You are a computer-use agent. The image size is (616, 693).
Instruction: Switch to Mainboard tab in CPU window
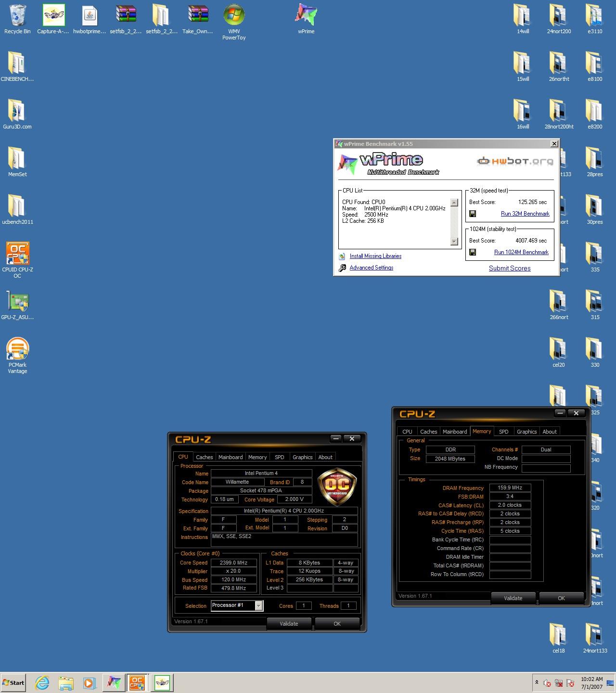(231, 457)
